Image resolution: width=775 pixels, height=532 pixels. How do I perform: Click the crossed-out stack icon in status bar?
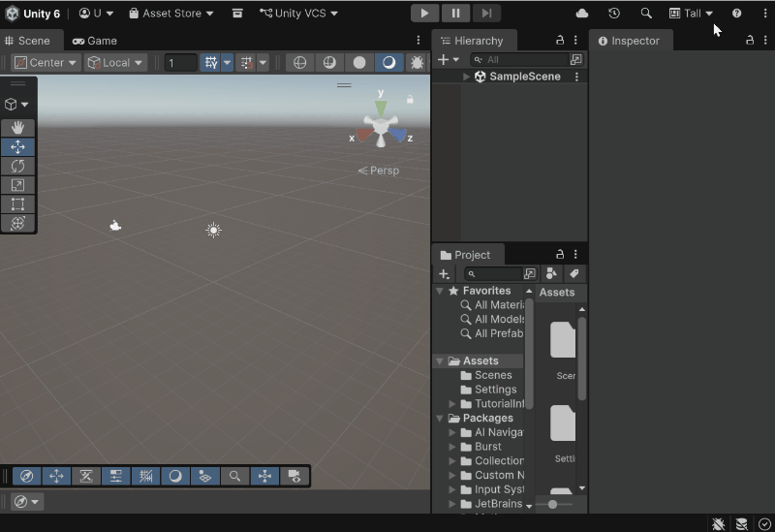(741, 523)
